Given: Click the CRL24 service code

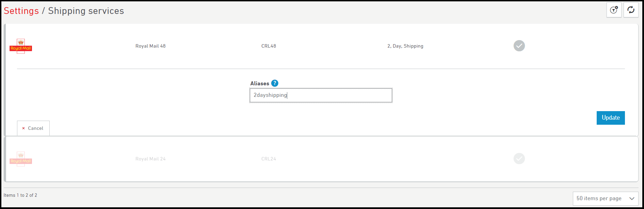Looking at the screenshot, I should click(x=269, y=159).
